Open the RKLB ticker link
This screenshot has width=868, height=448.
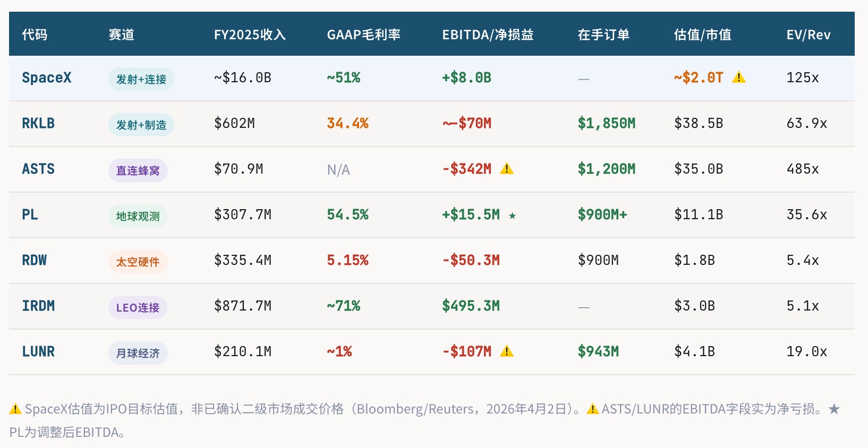(38, 124)
